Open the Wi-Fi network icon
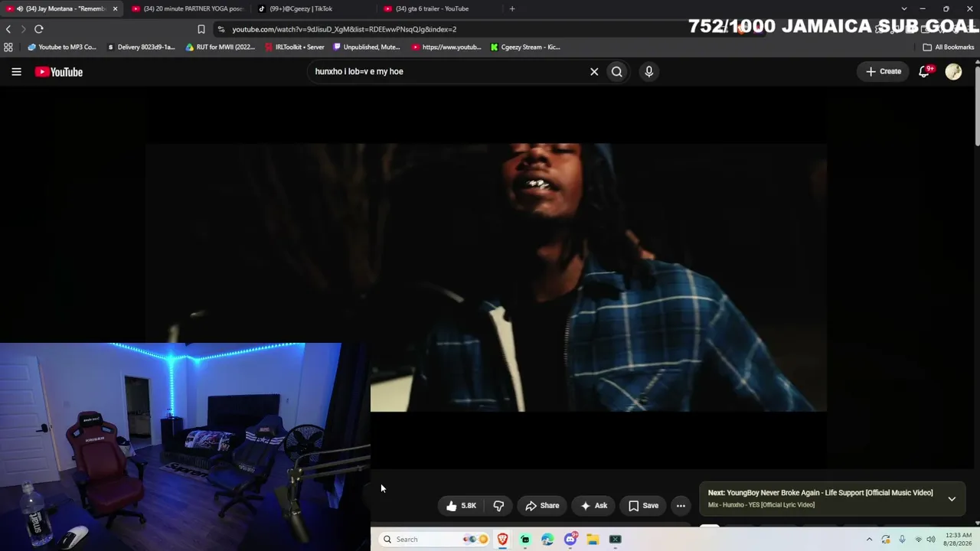The height and width of the screenshot is (551, 980). (x=919, y=540)
